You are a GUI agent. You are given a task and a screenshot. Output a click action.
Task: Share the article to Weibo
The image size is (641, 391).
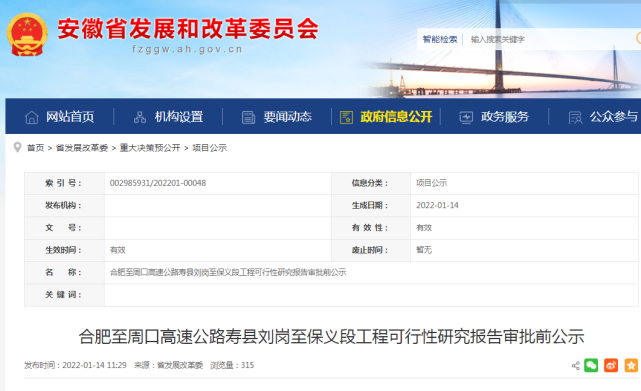coord(611,365)
